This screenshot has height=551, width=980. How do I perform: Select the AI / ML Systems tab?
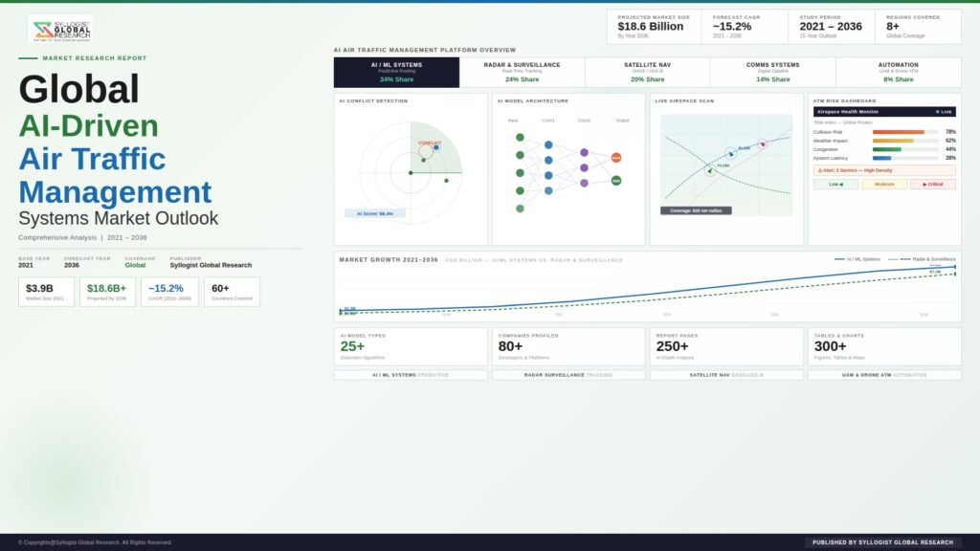[396, 73]
